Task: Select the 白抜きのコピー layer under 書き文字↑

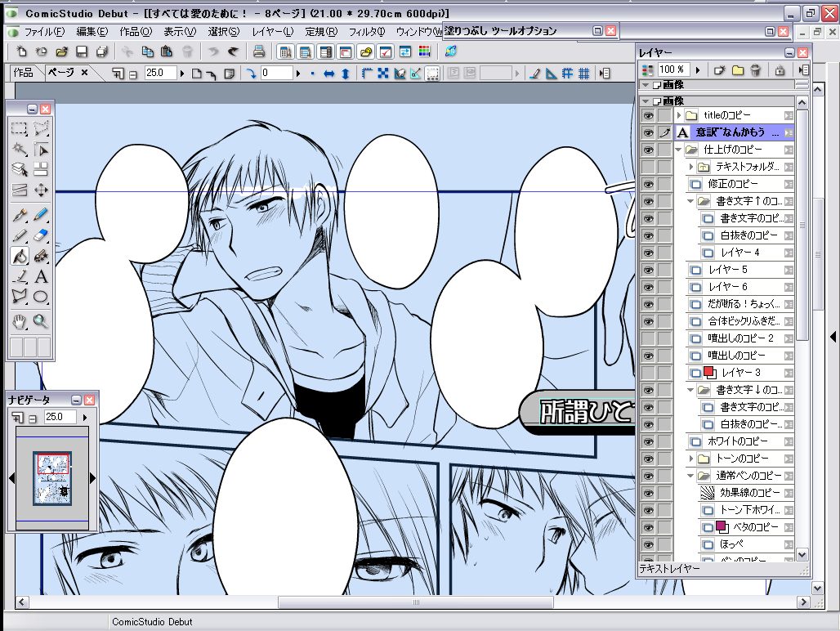Action: tap(747, 235)
